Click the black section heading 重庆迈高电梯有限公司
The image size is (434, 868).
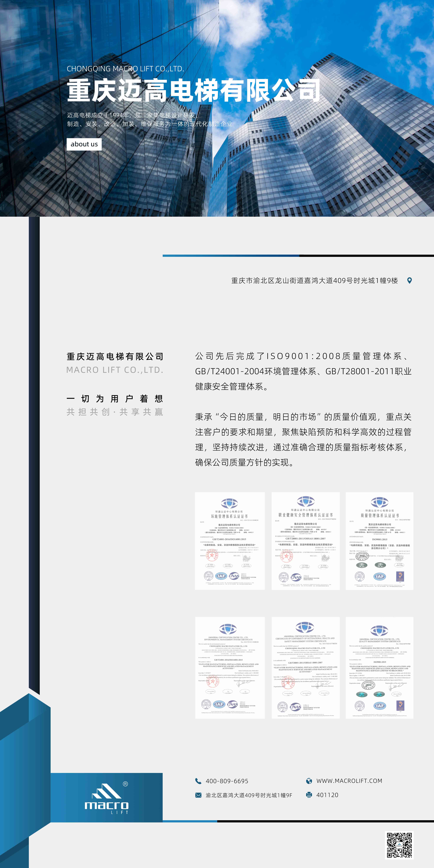click(115, 357)
